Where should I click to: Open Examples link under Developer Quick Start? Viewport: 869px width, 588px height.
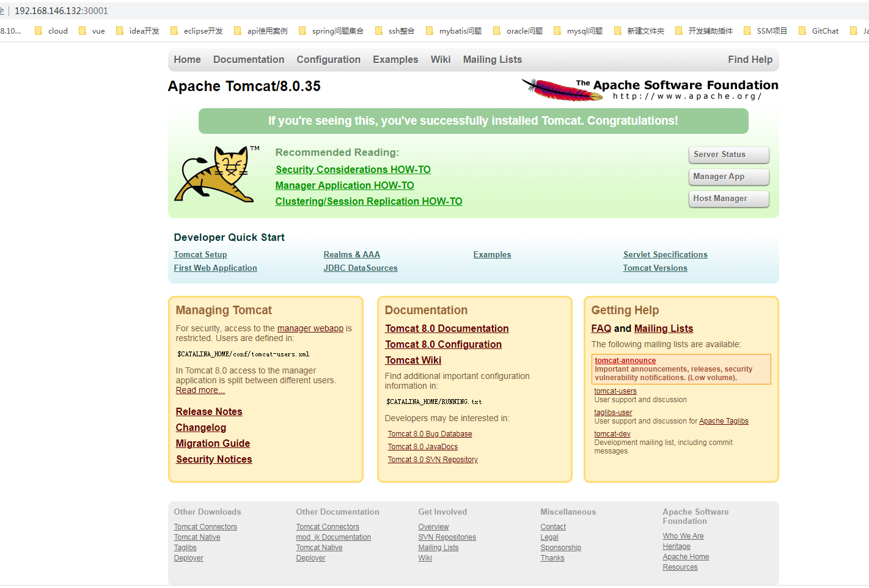coord(492,254)
